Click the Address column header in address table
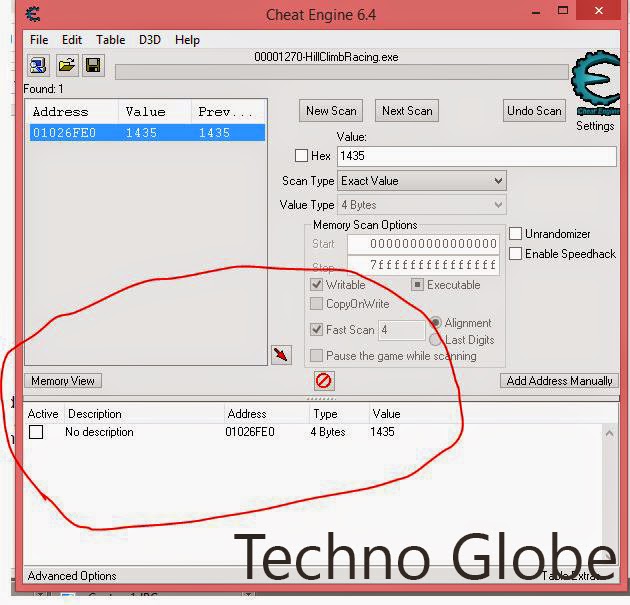 pyautogui.click(x=266, y=414)
